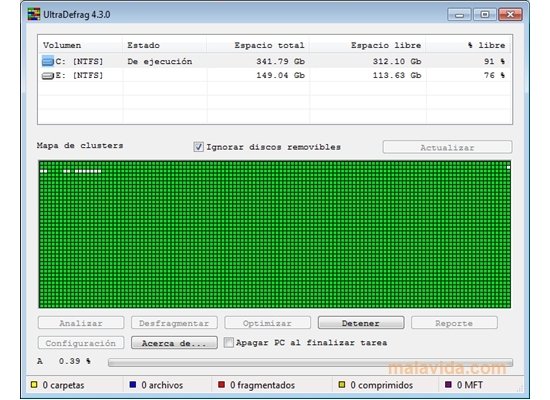Toggle Ignorar discos removibles checkbox
550x400 pixels.
(x=198, y=147)
